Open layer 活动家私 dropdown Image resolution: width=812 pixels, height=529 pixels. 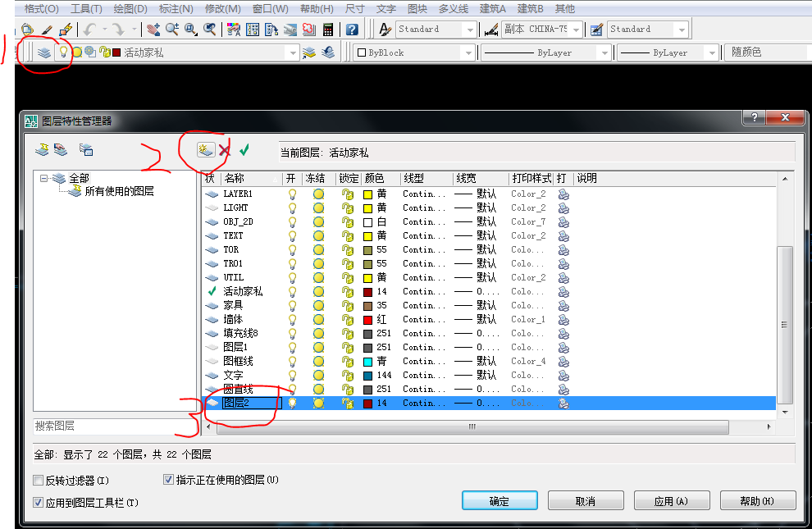point(293,52)
